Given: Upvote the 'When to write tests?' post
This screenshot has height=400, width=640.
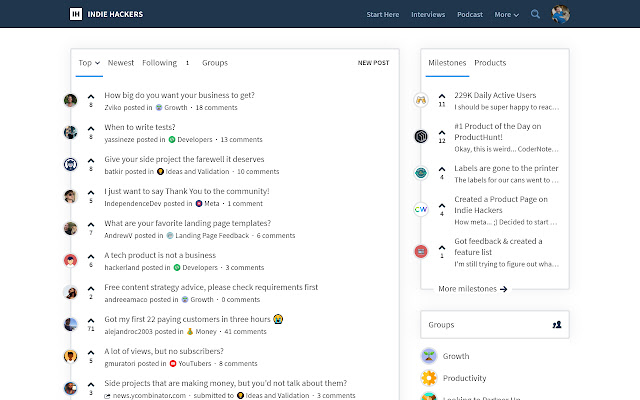Looking at the screenshot, I should (x=91, y=129).
